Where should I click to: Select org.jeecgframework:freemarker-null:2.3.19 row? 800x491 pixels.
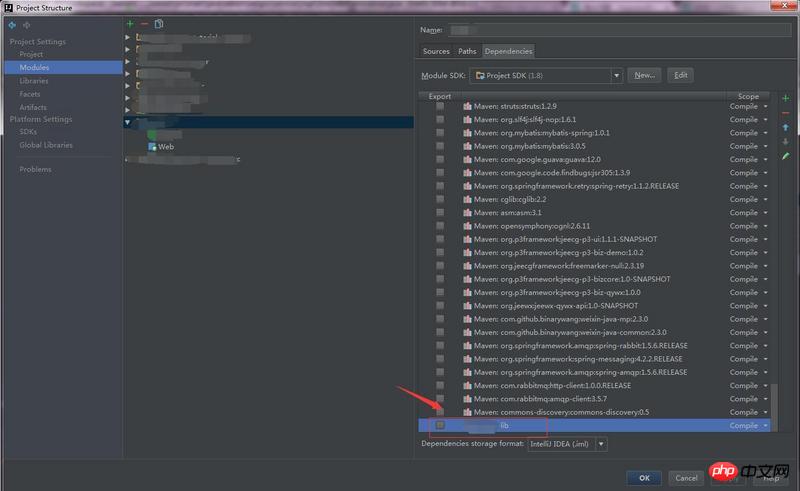pyautogui.click(x=594, y=265)
